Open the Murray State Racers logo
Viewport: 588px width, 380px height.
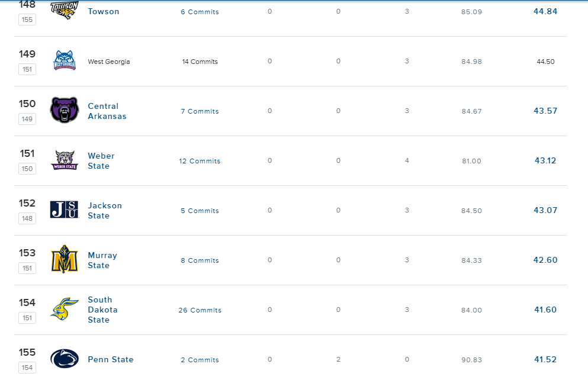point(65,259)
